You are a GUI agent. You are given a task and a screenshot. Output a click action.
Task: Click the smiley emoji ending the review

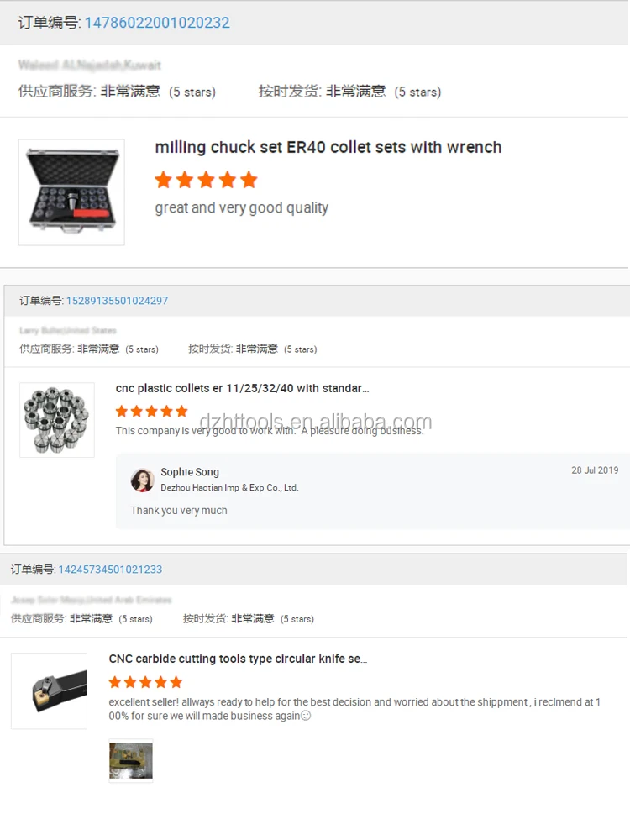(x=306, y=716)
